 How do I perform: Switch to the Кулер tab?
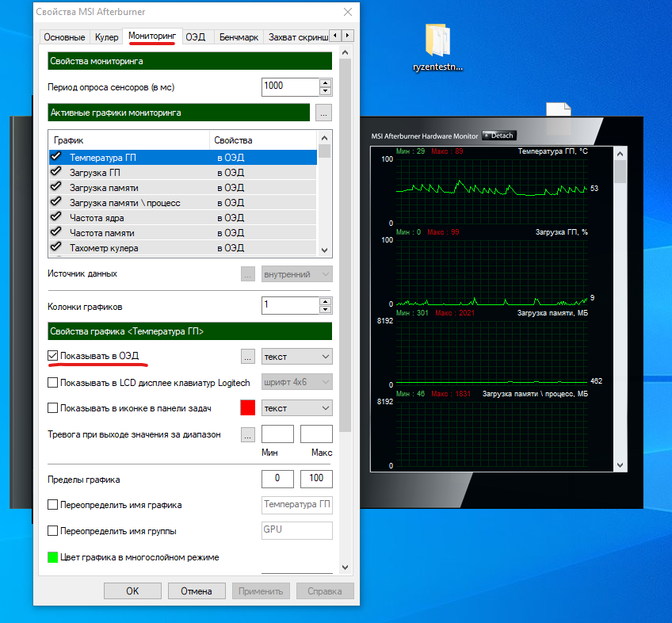(106, 37)
